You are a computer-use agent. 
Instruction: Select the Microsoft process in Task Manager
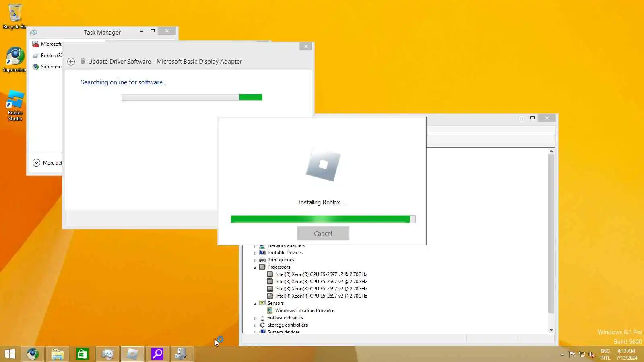click(x=47, y=44)
